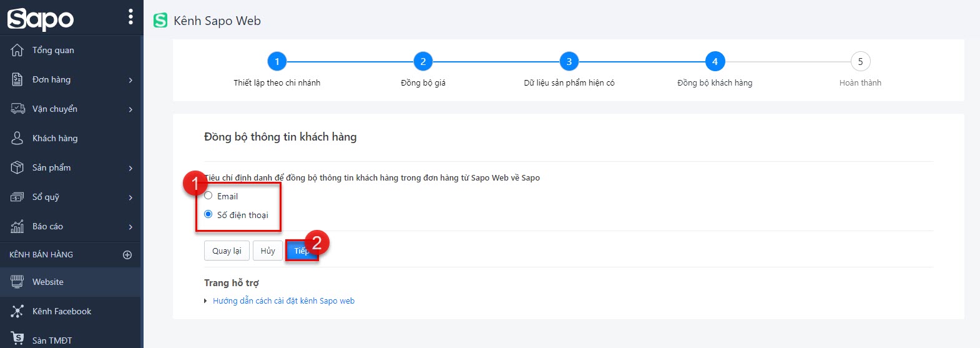This screenshot has width=980, height=348.
Task: Click the Sapo logo in the sidebar
Action: [41, 19]
